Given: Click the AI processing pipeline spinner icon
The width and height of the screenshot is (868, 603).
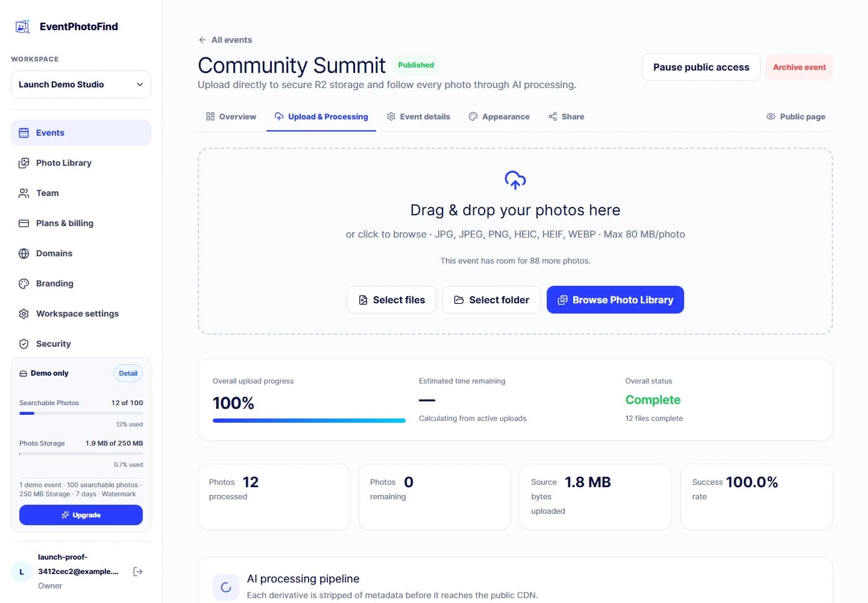Looking at the screenshot, I should (226, 587).
